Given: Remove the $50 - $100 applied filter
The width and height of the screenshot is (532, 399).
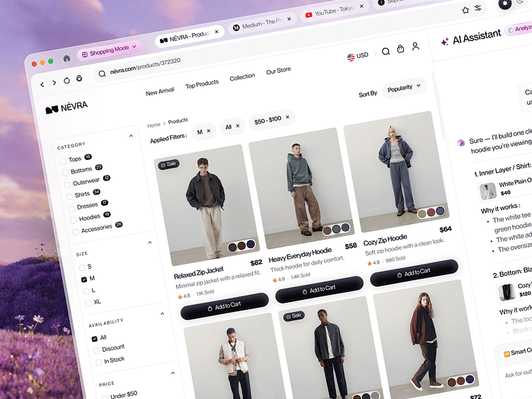Looking at the screenshot, I should (x=287, y=117).
